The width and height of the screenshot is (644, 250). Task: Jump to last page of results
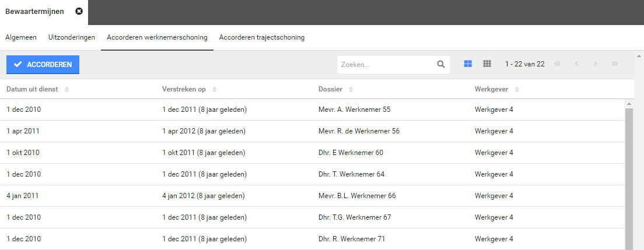pos(614,64)
